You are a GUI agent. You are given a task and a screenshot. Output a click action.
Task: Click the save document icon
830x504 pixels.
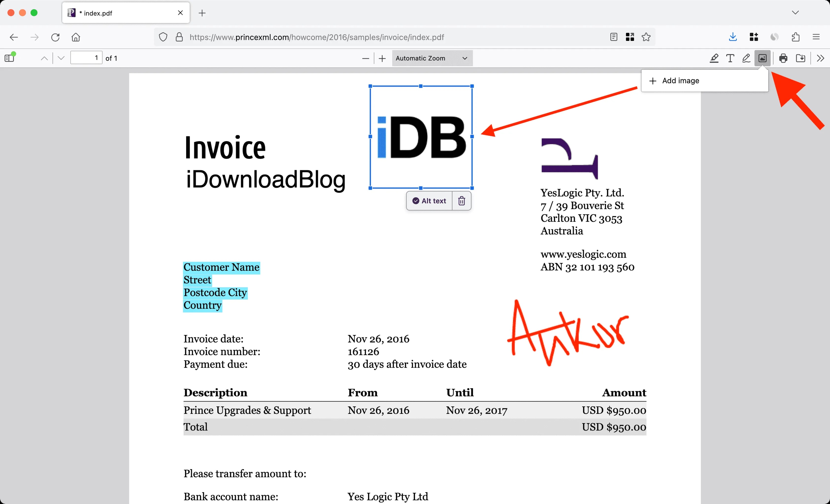(x=801, y=58)
